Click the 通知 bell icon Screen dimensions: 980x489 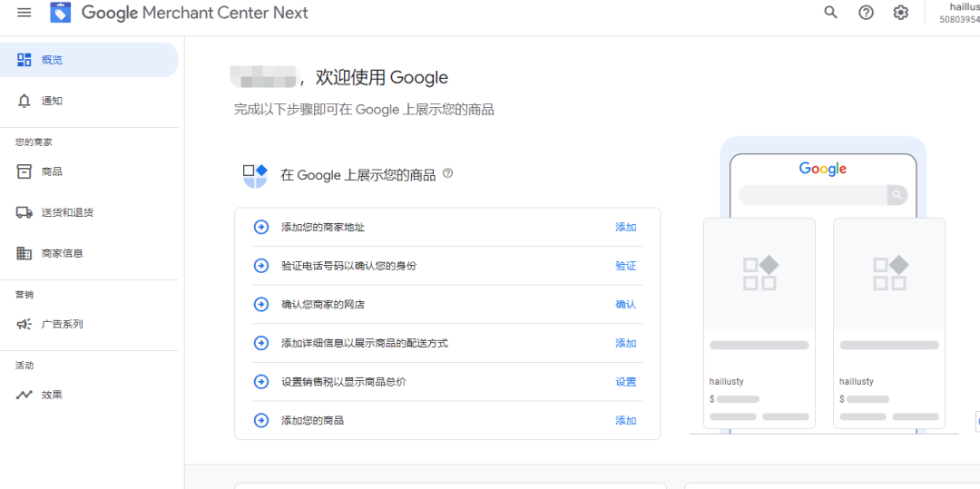click(x=24, y=102)
